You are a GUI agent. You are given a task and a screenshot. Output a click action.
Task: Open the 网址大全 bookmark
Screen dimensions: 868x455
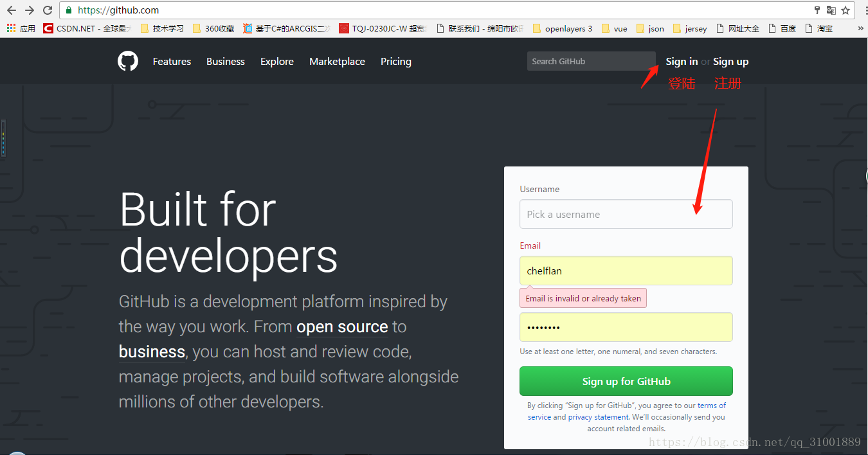click(x=737, y=28)
